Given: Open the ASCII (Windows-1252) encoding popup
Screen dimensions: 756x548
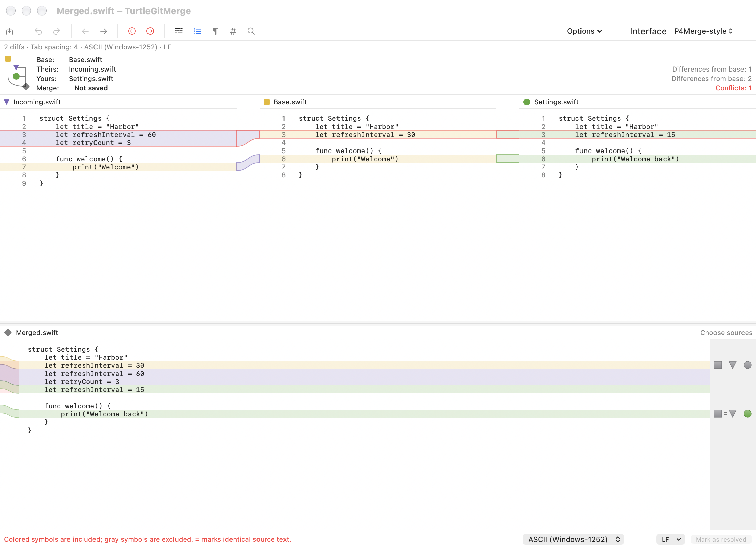Looking at the screenshot, I should pyautogui.click(x=573, y=539).
